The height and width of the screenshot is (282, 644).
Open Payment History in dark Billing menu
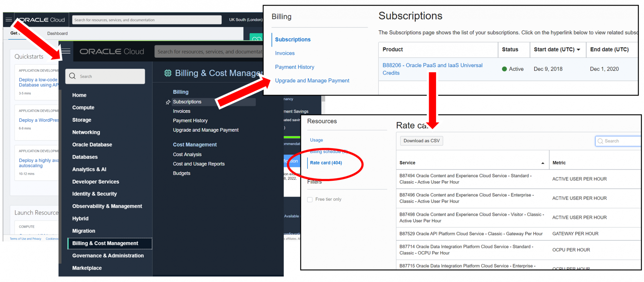(x=190, y=121)
